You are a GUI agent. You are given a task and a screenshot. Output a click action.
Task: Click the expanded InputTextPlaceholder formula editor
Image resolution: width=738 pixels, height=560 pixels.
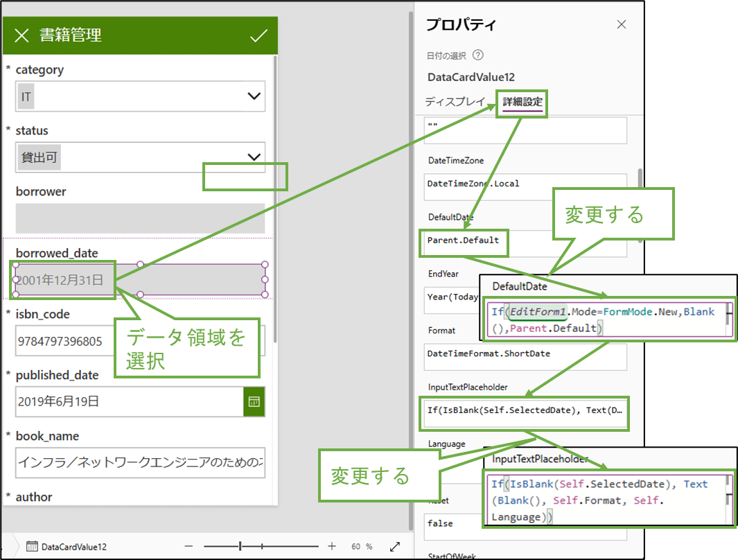tap(610, 500)
